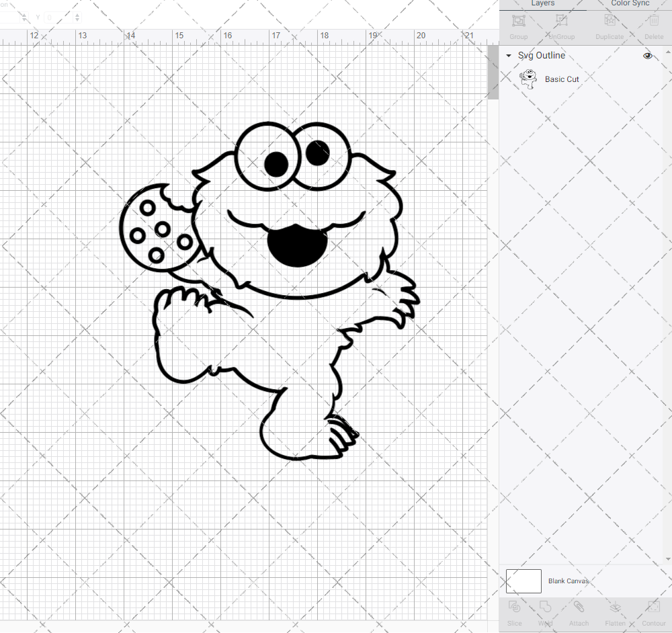Select the Basic Cut layer
Viewport: 672px width, 633px height.
[562, 79]
